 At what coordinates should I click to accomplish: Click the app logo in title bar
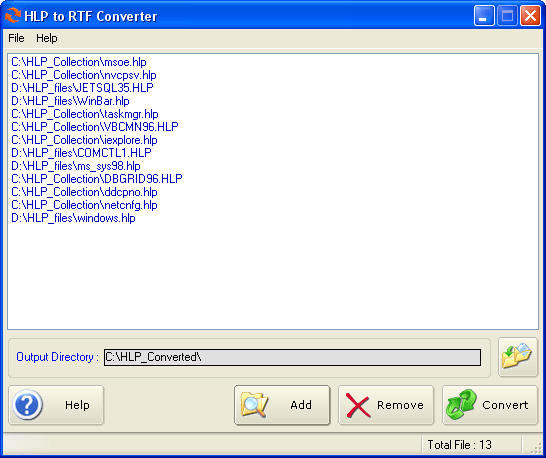(13, 15)
